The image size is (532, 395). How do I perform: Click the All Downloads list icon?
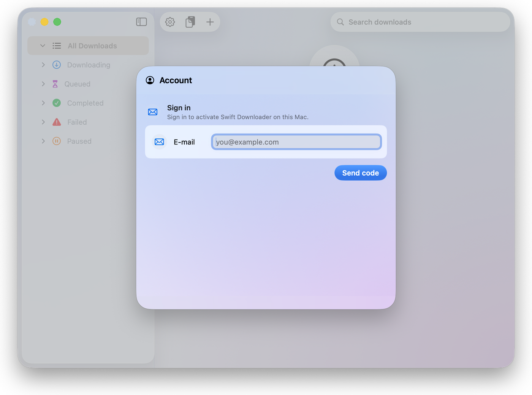click(x=57, y=46)
